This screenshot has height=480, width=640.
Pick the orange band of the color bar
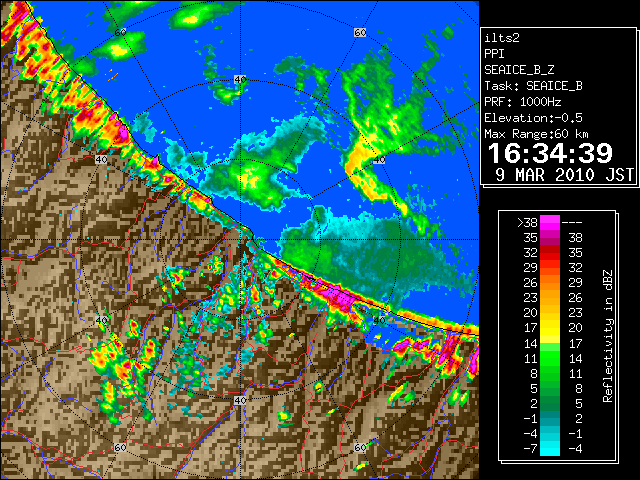click(x=550, y=283)
